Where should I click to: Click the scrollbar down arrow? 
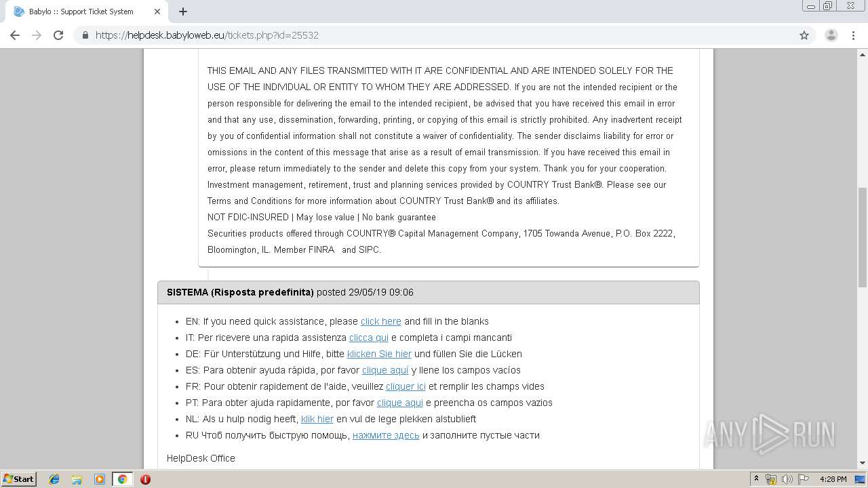click(x=863, y=464)
